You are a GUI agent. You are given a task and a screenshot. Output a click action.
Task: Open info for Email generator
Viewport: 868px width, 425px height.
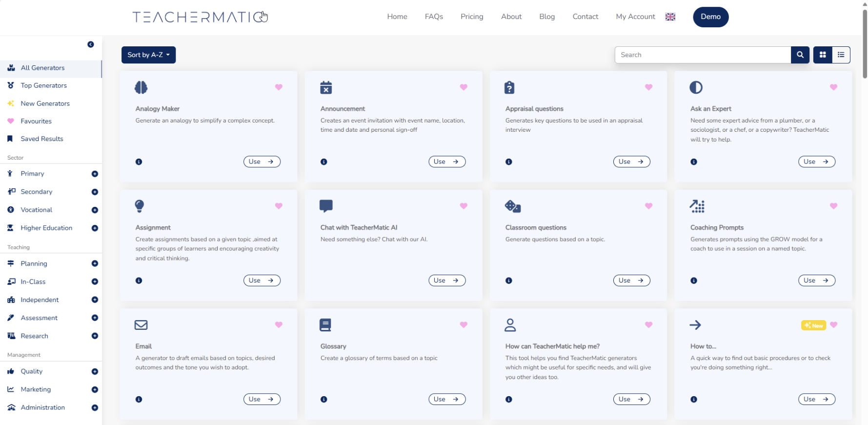[139, 400]
